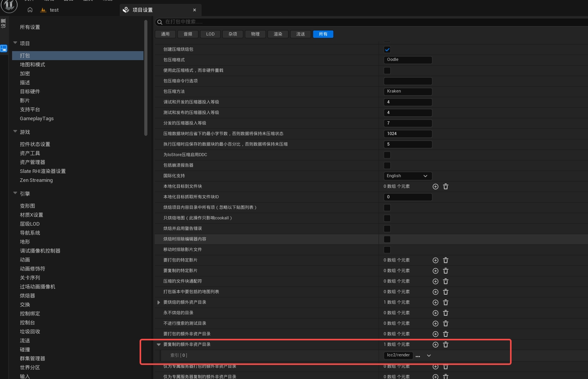The image size is (588, 379).
Task: Open the home icon tab
Action: 30,10
